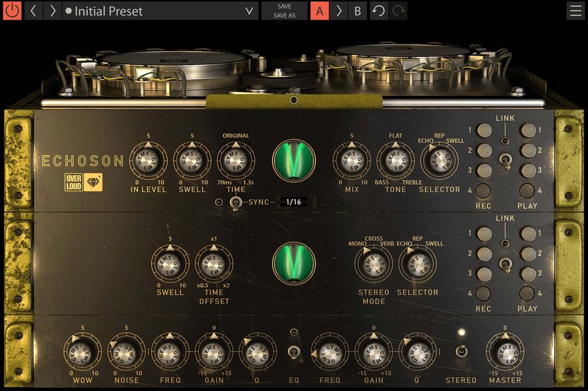The image size is (588, 391).
Task: Click the right EQ Q knob
Action: pos(417,352)
